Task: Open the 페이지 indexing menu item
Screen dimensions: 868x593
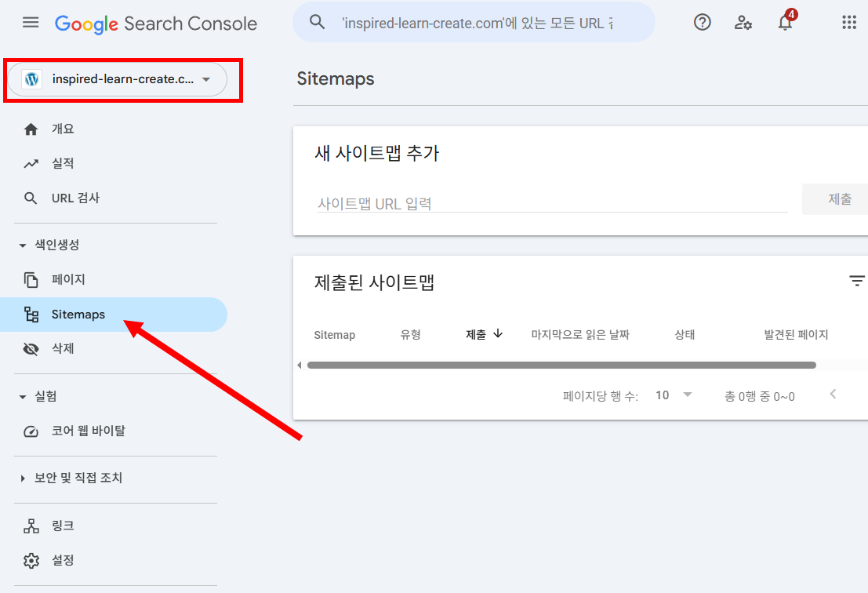Action: (x=114, y=279)
